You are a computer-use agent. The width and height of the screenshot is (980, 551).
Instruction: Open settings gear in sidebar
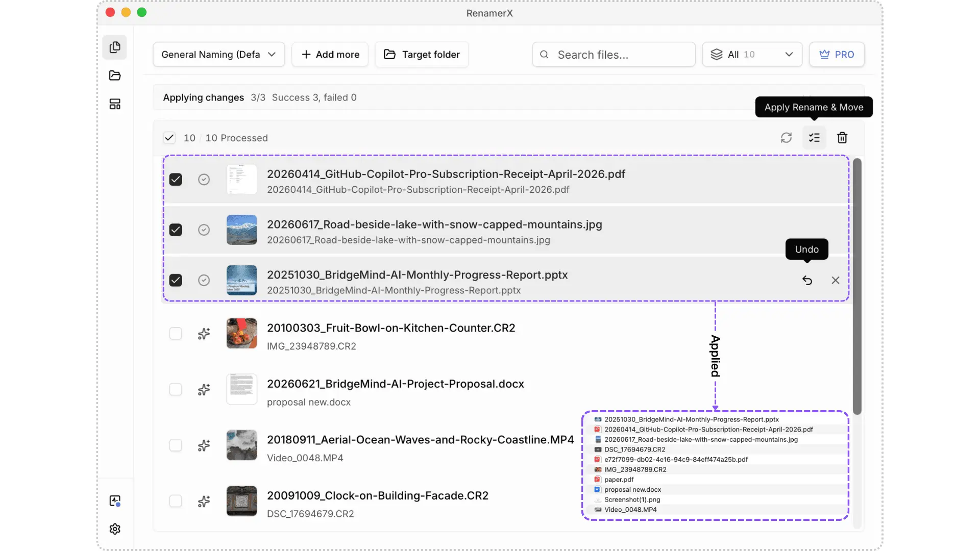point(115,529)
